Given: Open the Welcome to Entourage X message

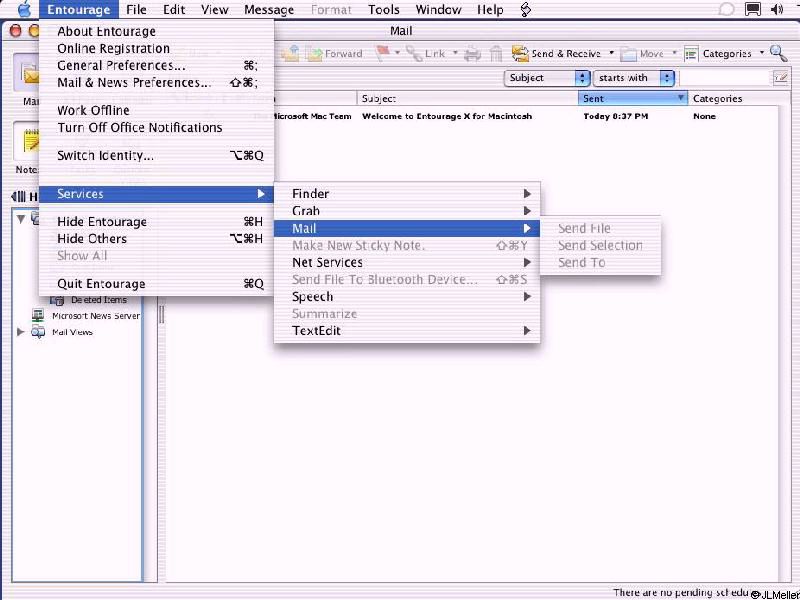Looking at the screenshot, I should click(x=447, y=116).
